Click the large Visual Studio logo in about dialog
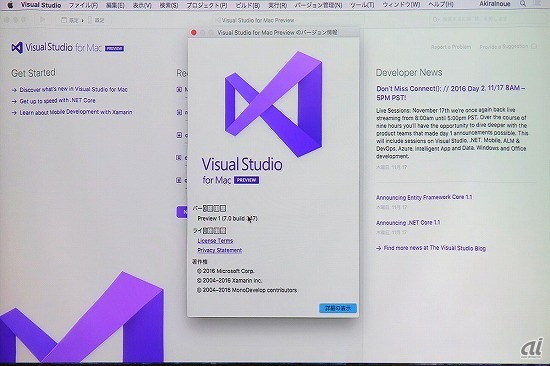Viewport: 550px width, 366px height. (x=273, y=104)
